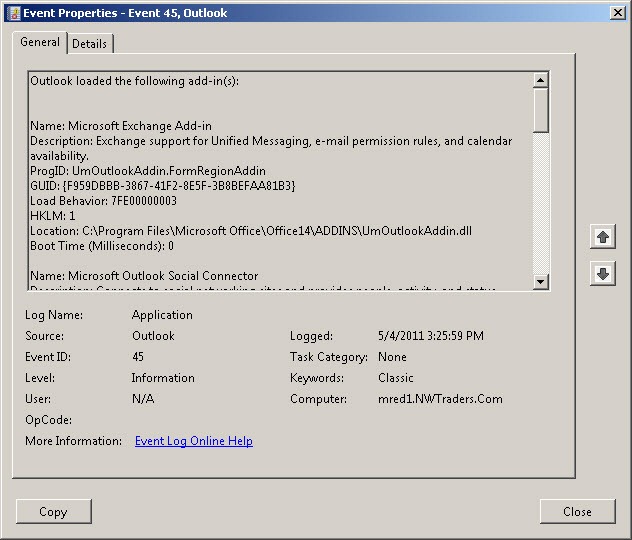Select the General tab
This screenshot has width=632, height=540.
point(40,42)
